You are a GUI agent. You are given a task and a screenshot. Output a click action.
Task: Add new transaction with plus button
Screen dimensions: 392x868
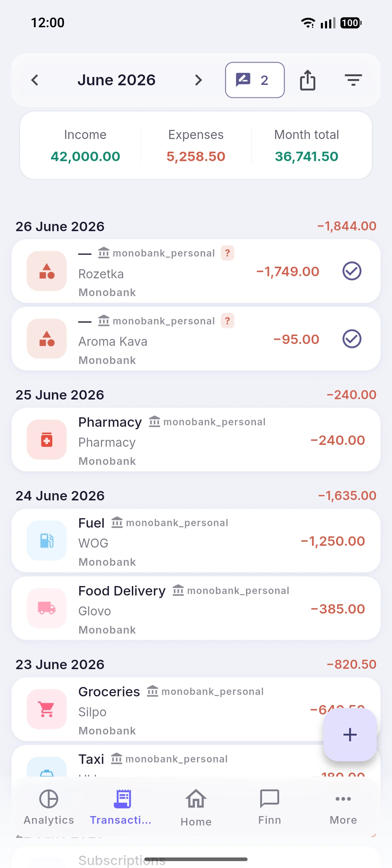tap(350, 735)
